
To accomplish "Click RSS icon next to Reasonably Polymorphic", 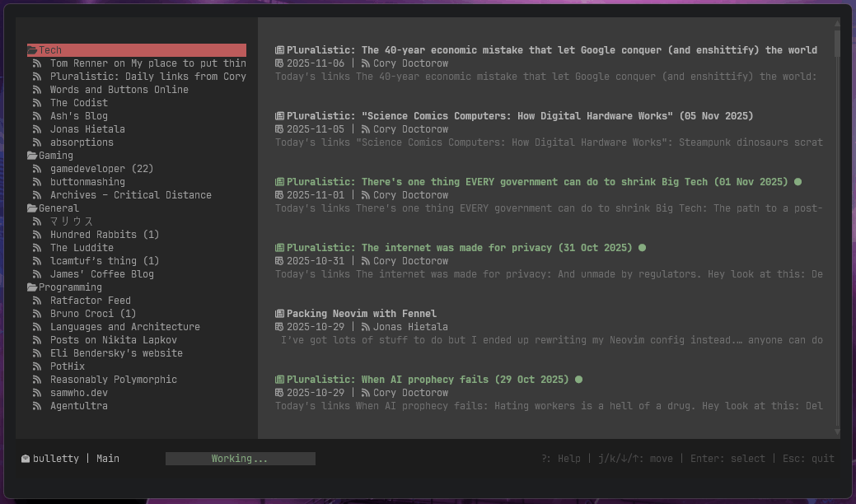I will click(x=37, y=380).
